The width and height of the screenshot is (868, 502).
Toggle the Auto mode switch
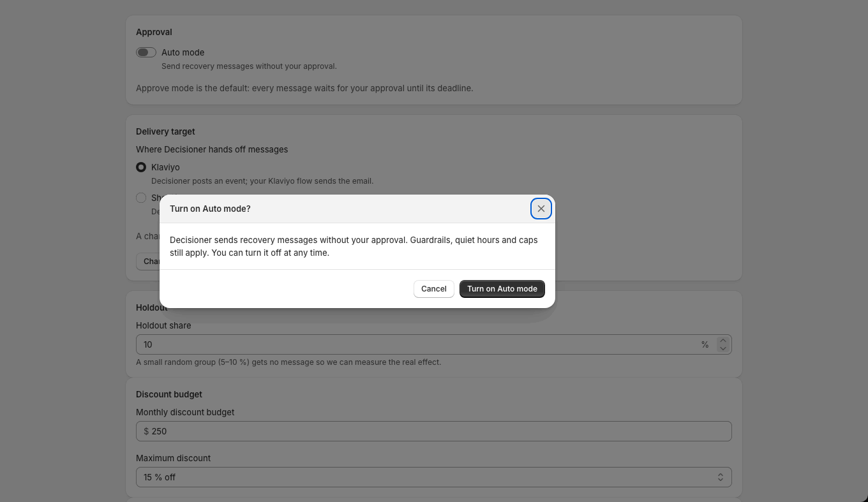point(146,52)
